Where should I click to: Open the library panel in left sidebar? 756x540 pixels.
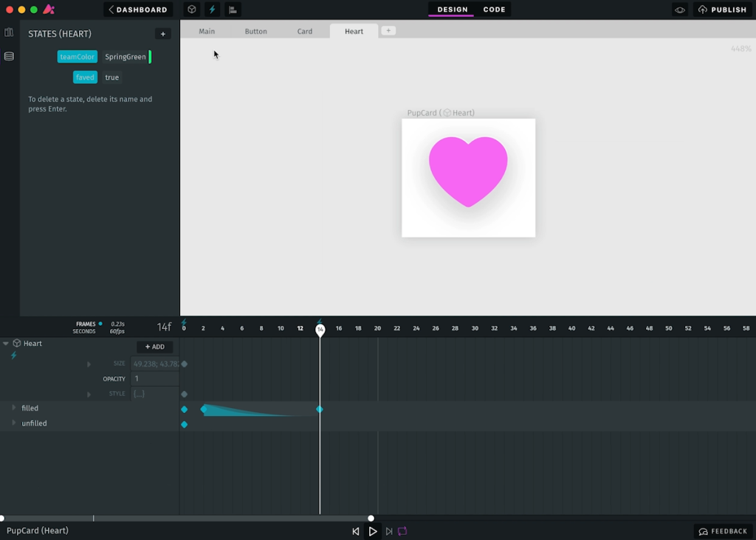(x=9, y=32)
